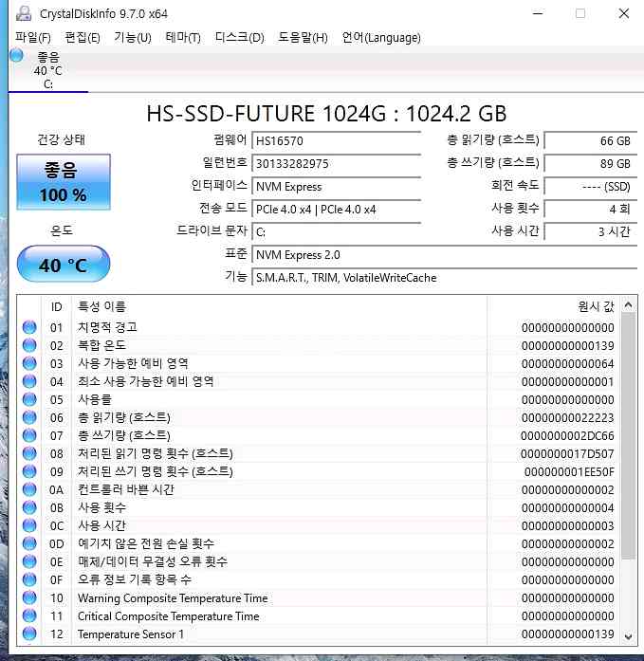Open the 도움말(H) menu
The image size is (644, 661).
click(303, 38)
